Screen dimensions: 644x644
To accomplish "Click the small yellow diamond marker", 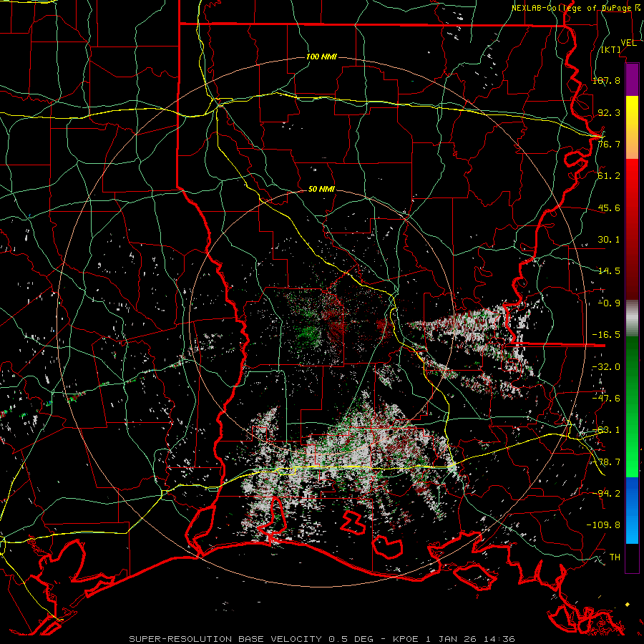I will (627, 604).
